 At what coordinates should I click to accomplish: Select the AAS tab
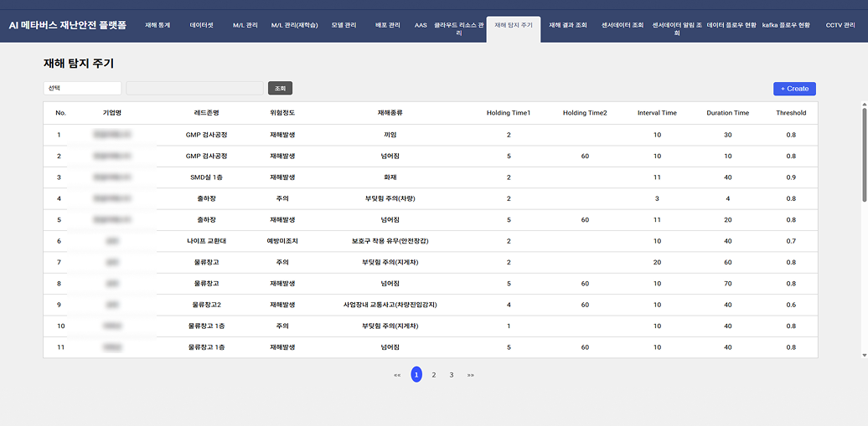coord(421,25)
